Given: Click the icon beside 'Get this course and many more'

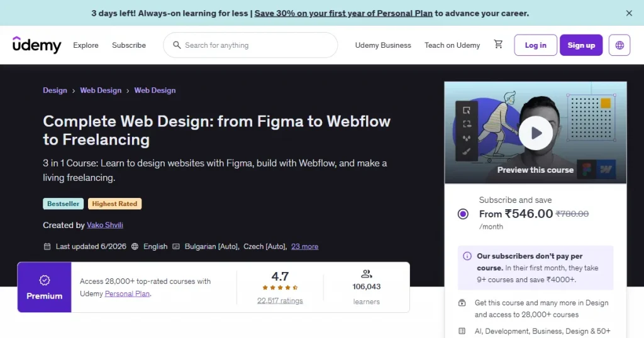Looking at the screenshot, I should click(462, 303).
